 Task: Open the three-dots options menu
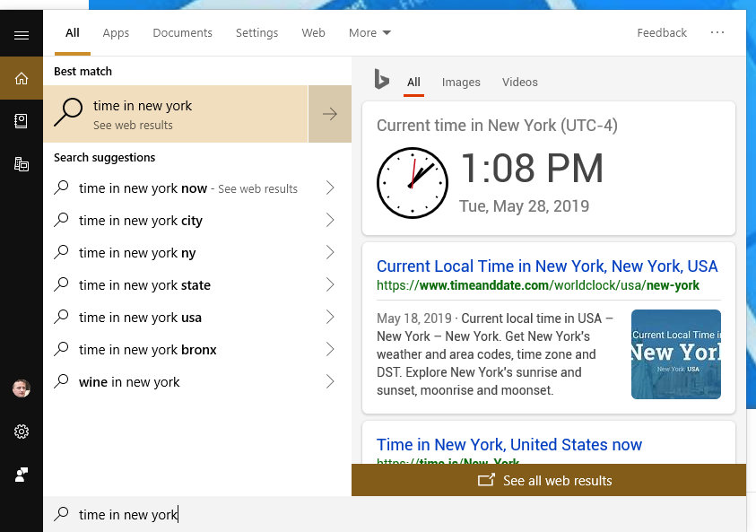point(717,32)
